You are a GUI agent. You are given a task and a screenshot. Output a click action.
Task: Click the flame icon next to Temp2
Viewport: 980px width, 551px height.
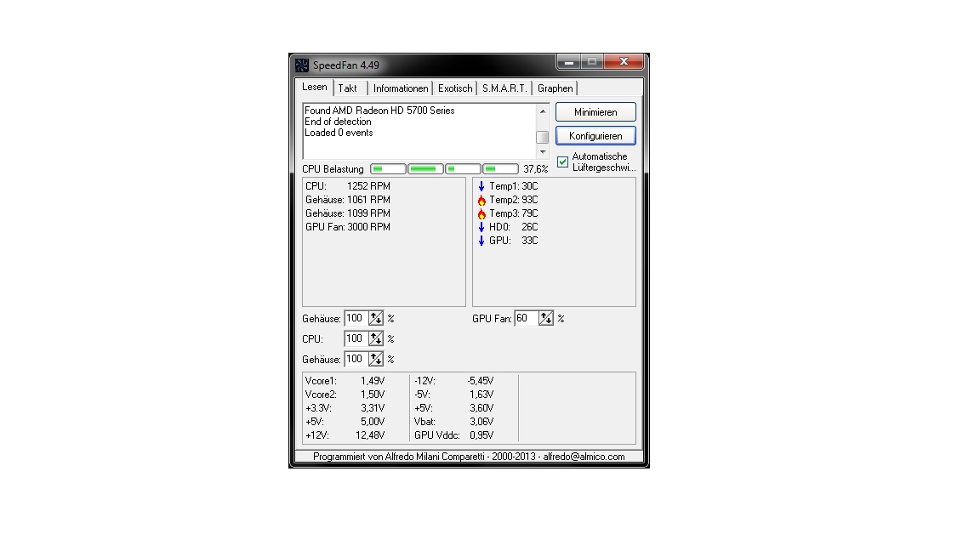[481, 200]
